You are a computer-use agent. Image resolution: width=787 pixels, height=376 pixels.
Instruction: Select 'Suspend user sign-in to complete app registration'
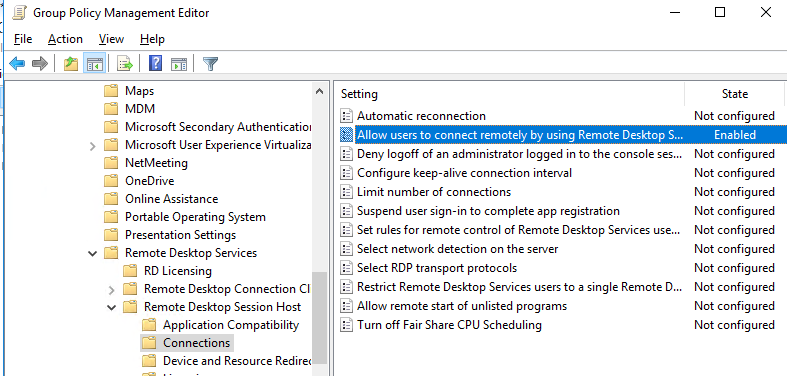click(x=488, y=211)
